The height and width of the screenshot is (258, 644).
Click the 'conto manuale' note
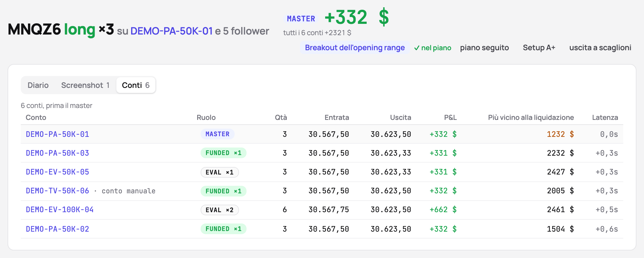(x=128, y=191)
